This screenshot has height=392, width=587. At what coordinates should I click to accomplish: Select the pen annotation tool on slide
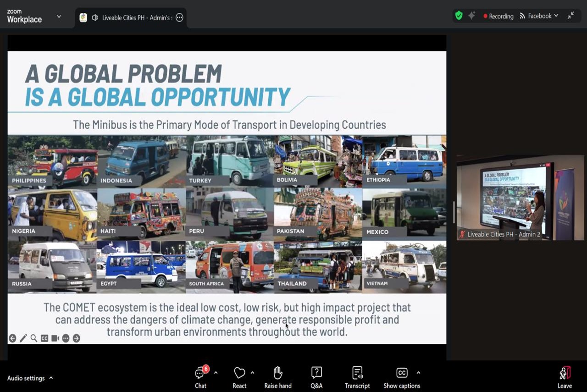click(23, 338)
